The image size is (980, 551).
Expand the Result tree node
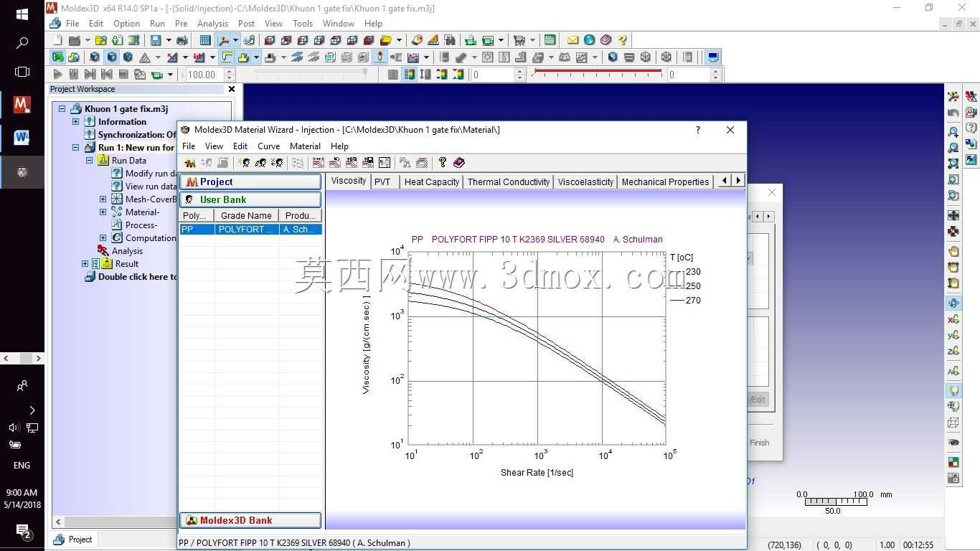pyautogui.click(x=85, y=264)
